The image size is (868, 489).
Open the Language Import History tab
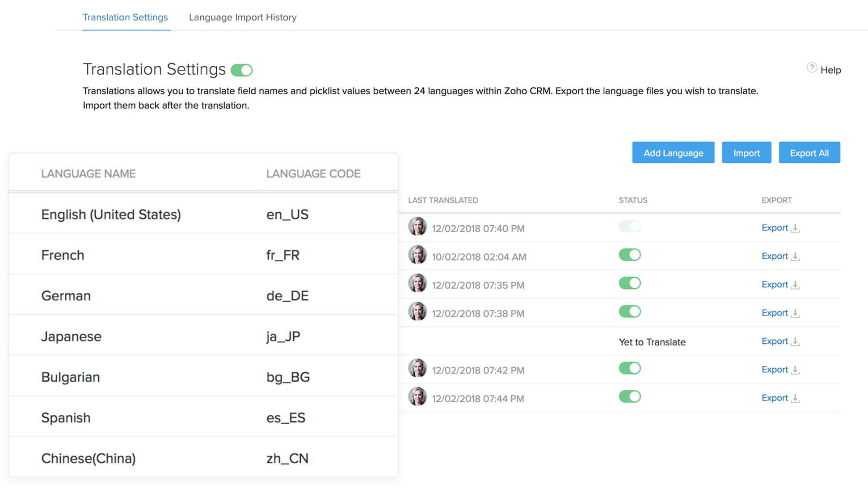click(x=243, y=17)
